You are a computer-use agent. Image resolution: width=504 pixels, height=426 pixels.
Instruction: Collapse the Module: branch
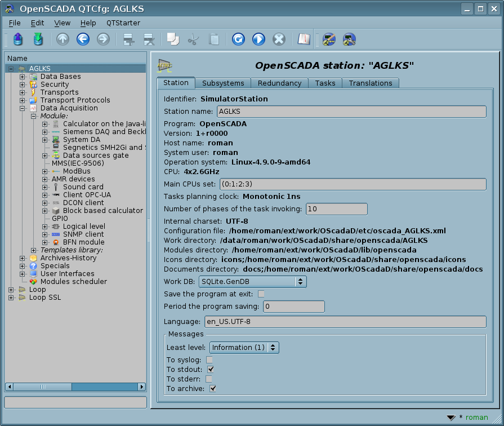[x=33, y=116]
